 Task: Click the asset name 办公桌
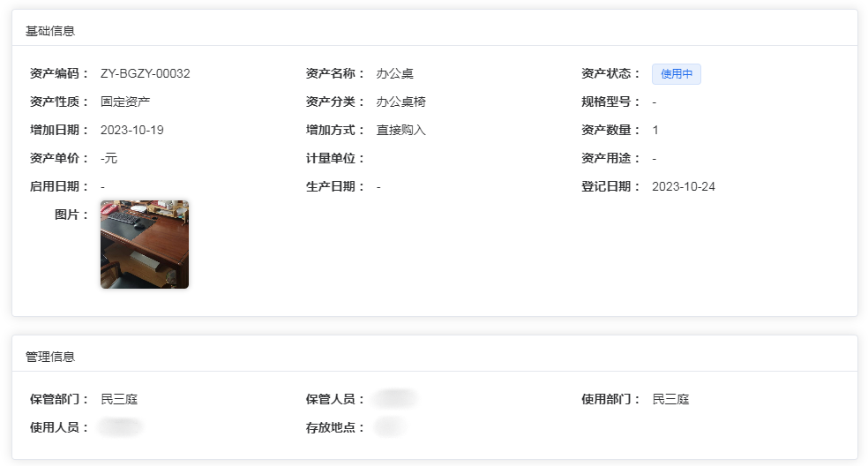coord(394,73)
